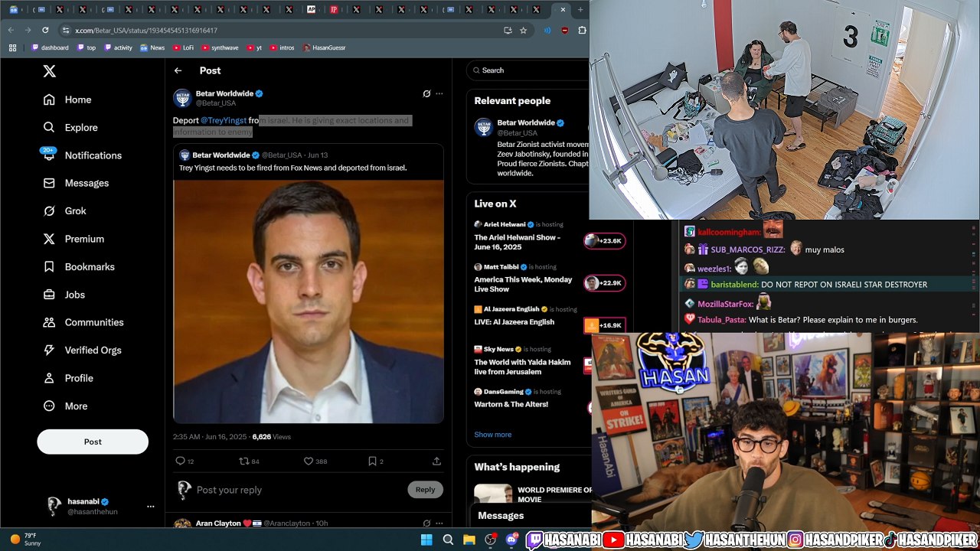Viewport: 980px width, 551px height.
Task: Click browser back navigation arrow
Action: (11, 30)
